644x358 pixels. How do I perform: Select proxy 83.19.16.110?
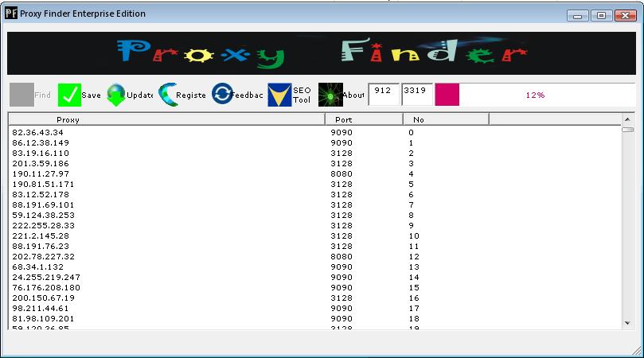pos(41,153)
